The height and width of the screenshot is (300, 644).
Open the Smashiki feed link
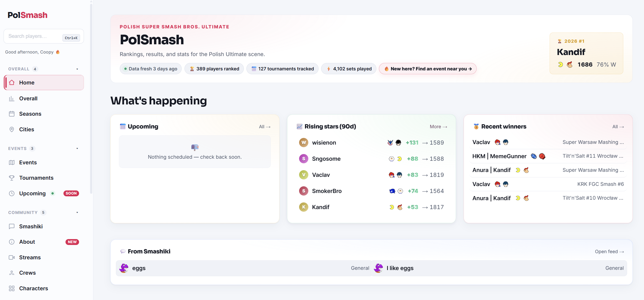point(609,252)
